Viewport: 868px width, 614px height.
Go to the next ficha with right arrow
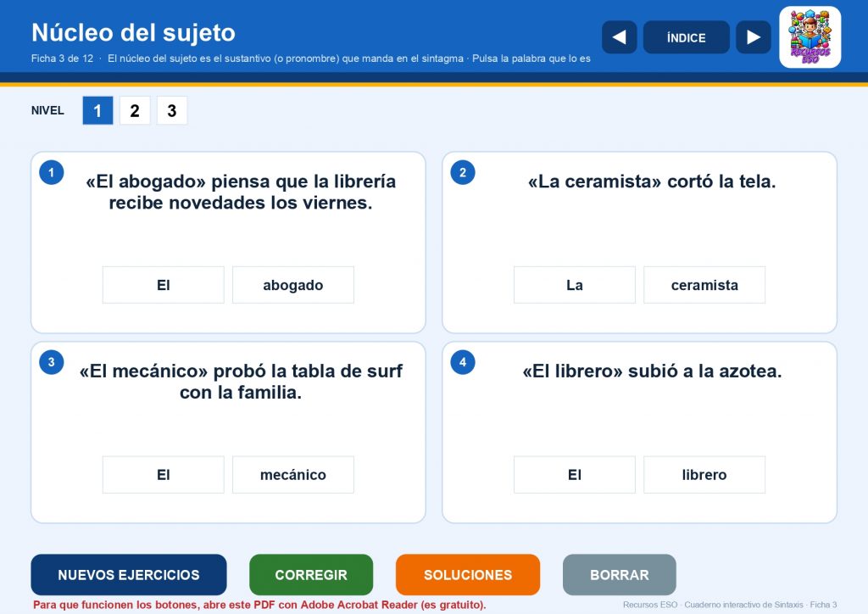[753, 37]
